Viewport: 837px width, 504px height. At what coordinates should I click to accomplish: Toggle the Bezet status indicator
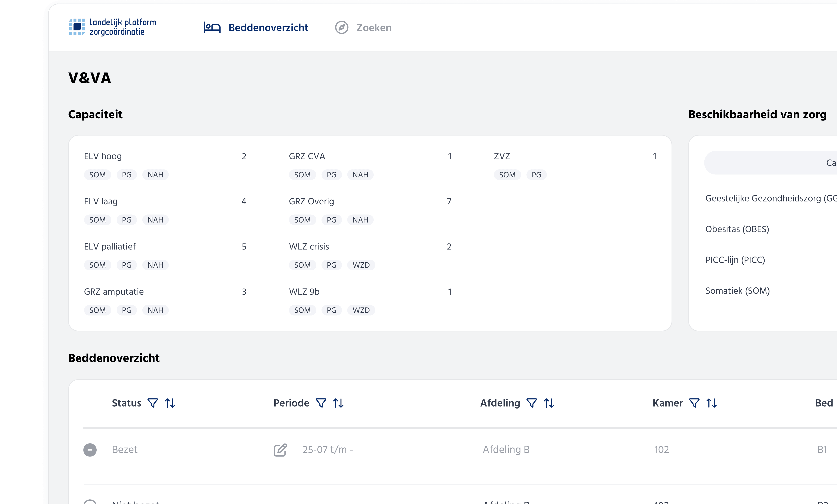coord(90,450)
